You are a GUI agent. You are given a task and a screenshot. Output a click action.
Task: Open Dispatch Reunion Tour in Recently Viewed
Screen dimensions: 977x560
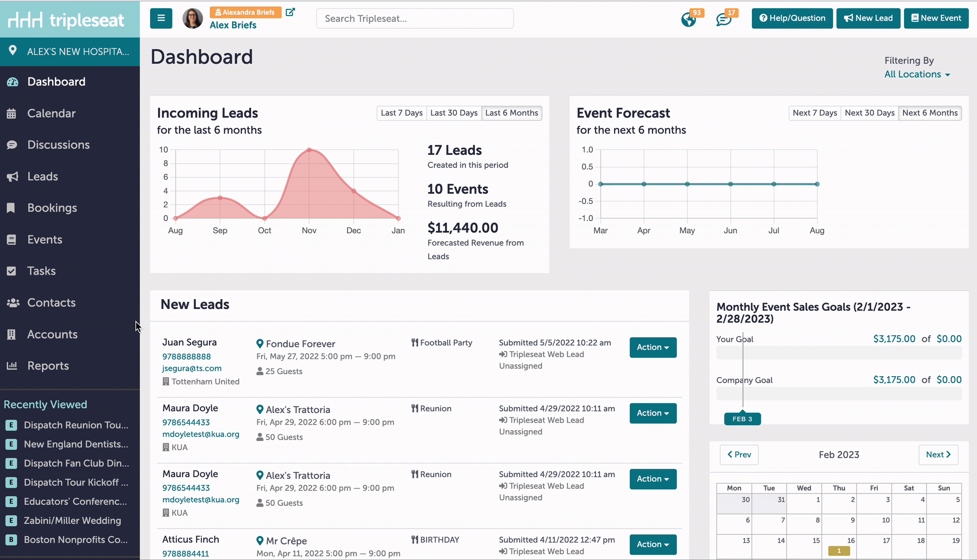click(76, 425)
